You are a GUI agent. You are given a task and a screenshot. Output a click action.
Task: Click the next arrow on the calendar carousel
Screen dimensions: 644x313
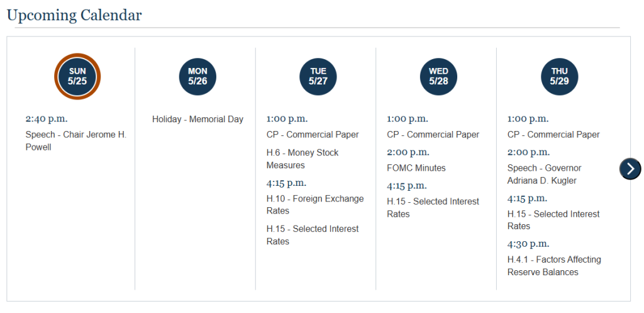[x=630, y=168]
